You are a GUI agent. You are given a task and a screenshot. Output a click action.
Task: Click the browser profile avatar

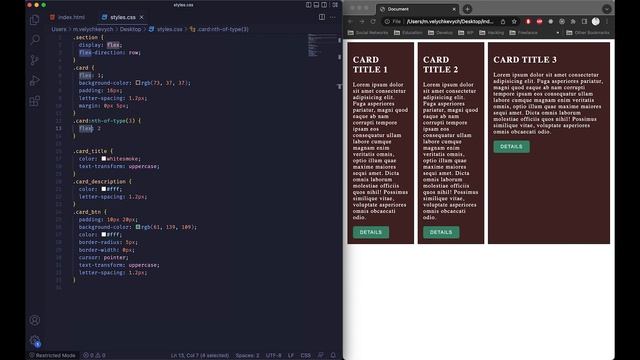pyautogui.click(x=596, y=21)
